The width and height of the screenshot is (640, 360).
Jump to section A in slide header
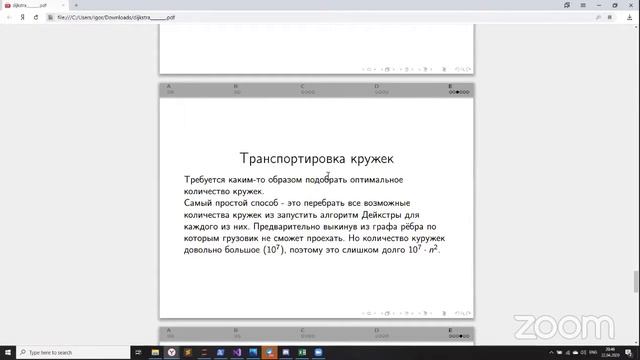coord(169,86)
